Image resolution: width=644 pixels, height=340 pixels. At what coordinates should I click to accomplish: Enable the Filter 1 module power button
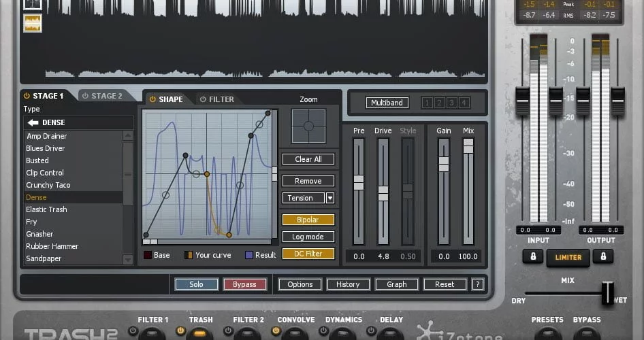pos(133,330)
